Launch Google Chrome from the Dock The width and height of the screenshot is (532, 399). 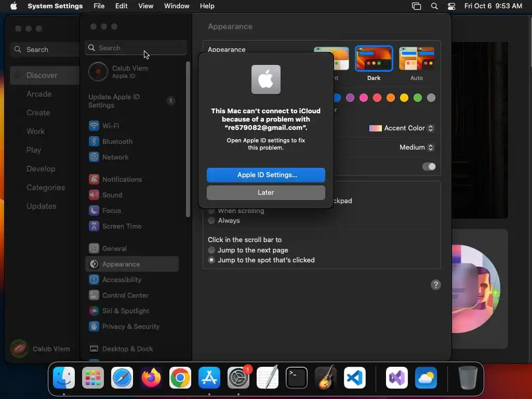[180, 378]
